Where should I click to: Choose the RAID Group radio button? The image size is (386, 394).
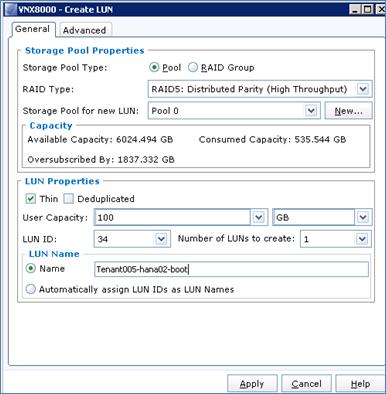point(193,67)
